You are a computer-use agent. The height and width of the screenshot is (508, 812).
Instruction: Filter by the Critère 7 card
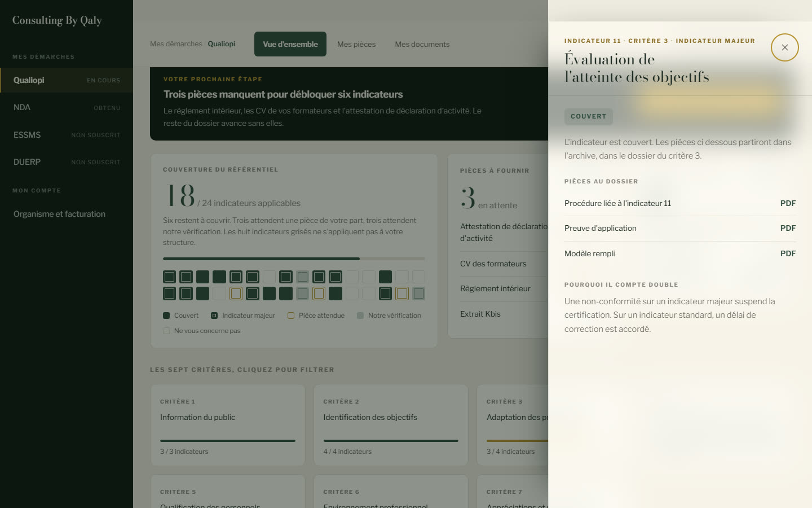[513, 491]
